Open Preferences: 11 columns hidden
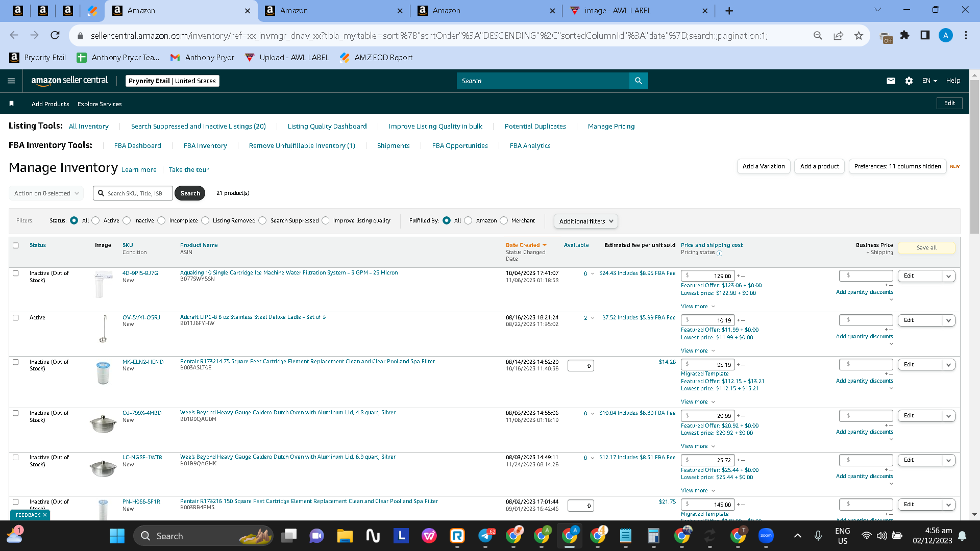This screenshot has height=551, width=980. click(x=897, y=166)
